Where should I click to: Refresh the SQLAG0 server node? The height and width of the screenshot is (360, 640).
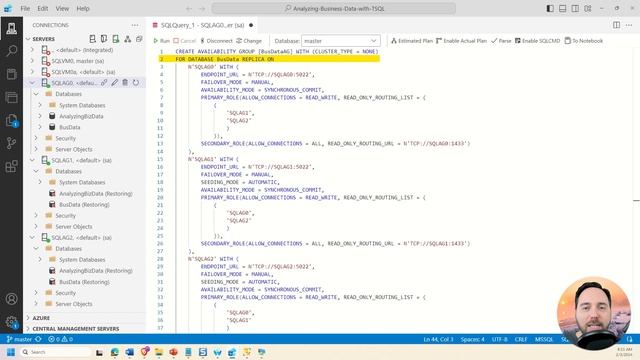pyautogui.click(x=136, y=82)
